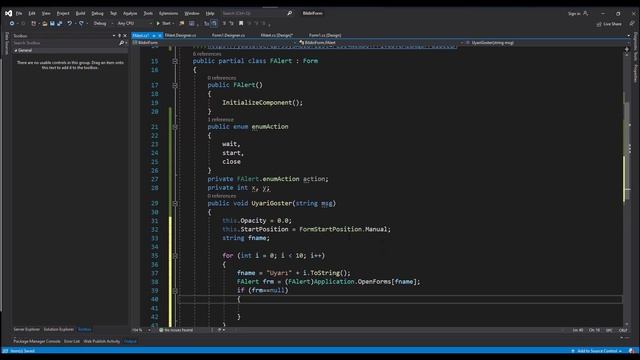Open the Edit menu
Image resolution: width=640 pixels, height=360 pixels.
point(32,13)
